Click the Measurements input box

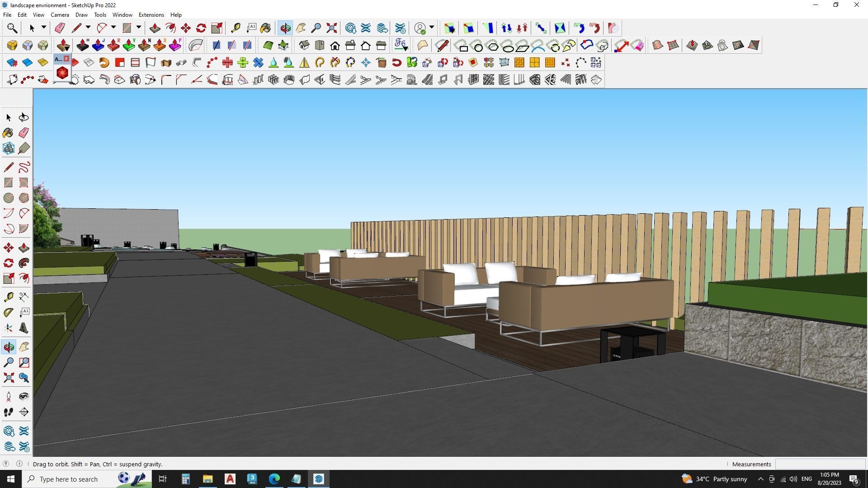pos(820,464)
